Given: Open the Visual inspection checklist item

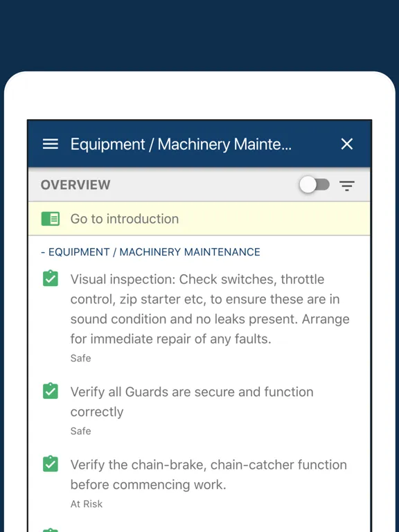Looking at the screenshot, I should pyautogui.click(x=210, y=309).
